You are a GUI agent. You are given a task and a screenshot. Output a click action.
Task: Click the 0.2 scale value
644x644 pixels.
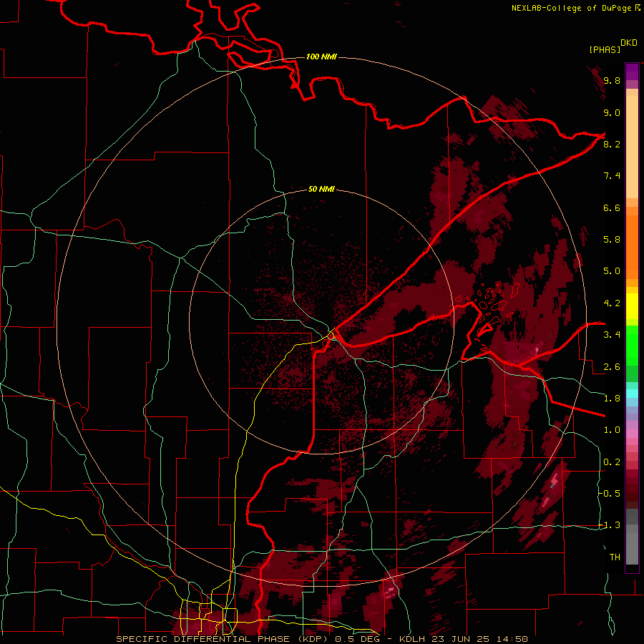[x=612, y=462]
